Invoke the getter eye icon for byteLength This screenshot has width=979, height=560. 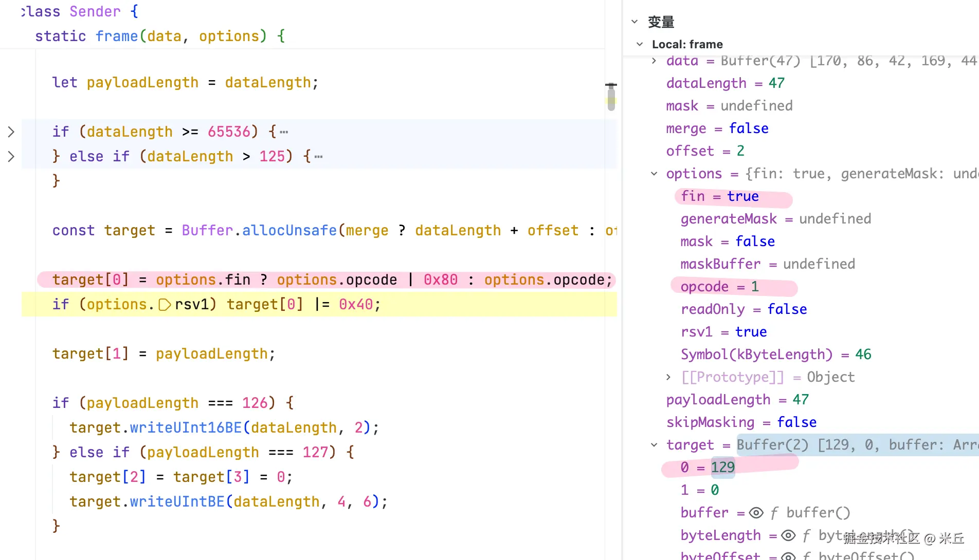(788, 535)
